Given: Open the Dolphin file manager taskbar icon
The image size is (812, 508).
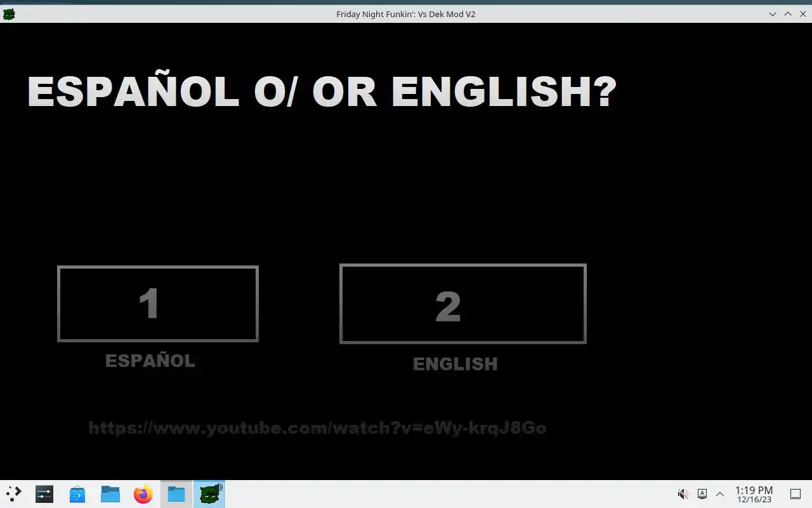Looking at the screenshot, I should [110, 494].
